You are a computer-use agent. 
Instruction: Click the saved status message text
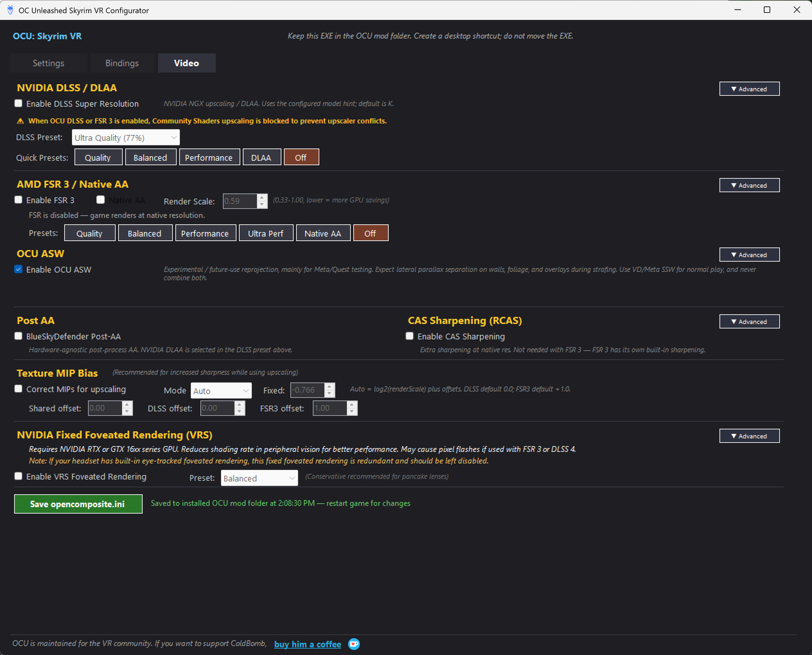[x=281, y=503]
